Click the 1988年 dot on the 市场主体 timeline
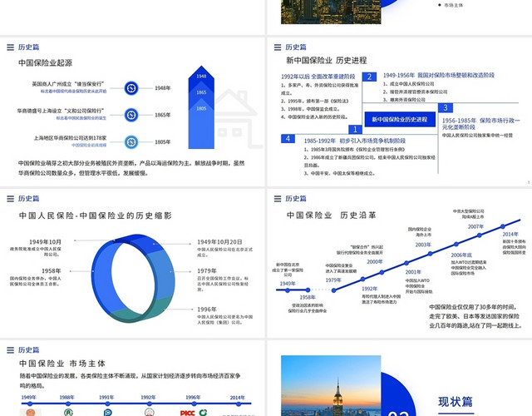 click(68, 404)
